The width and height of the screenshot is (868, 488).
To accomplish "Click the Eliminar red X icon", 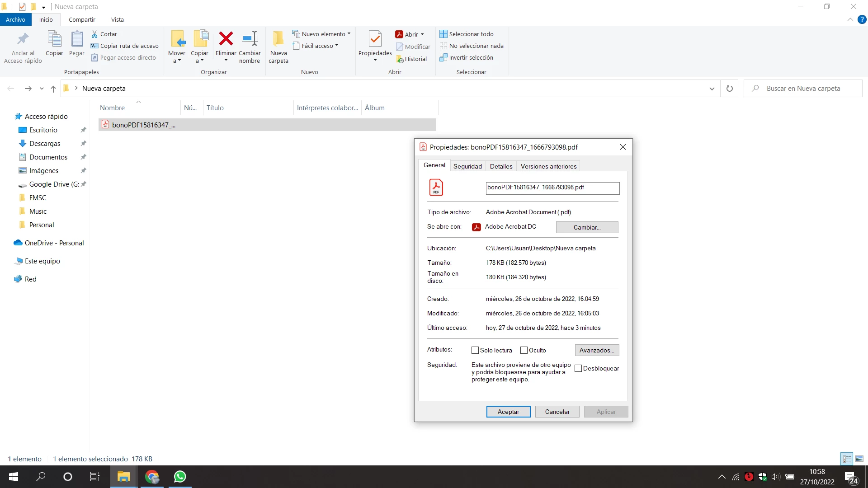I will [x=226, y=39].
